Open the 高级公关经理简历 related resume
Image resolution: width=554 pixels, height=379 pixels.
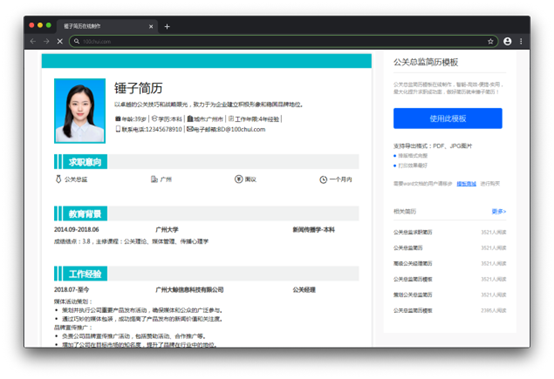413,263
